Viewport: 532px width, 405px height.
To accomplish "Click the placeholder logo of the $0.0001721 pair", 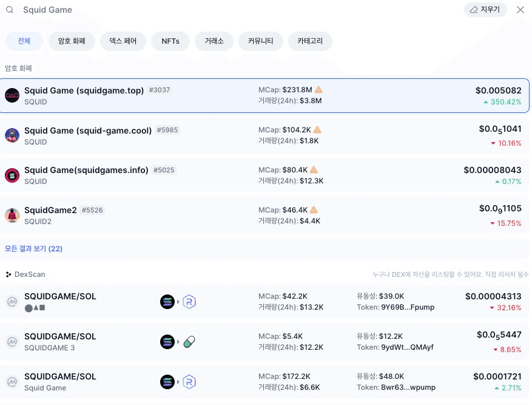I will click(x=12, y=382).
